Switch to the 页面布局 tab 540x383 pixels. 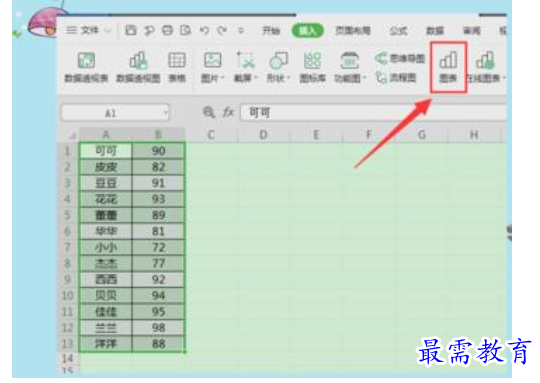pos(353,31)
